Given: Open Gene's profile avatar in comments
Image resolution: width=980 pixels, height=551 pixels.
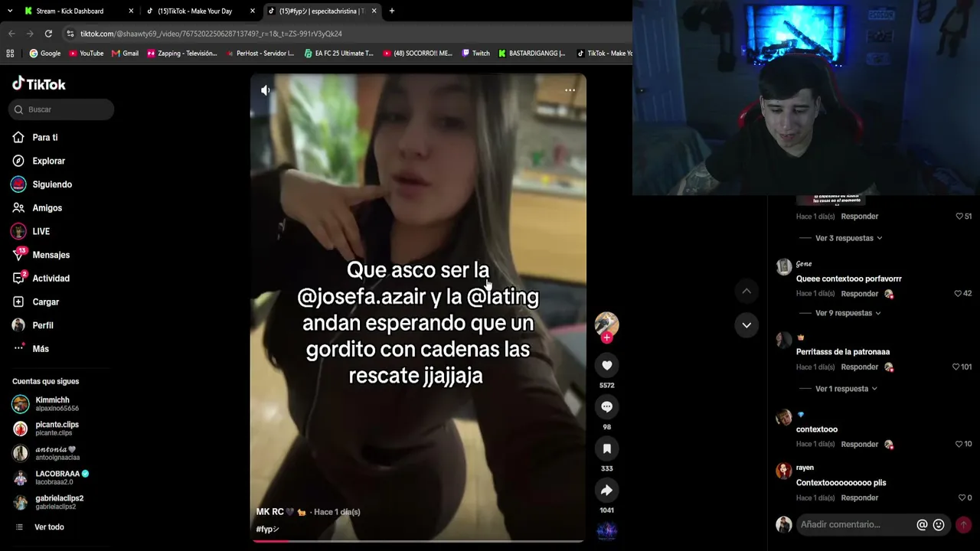Looking at the screenshot, I should tap(783, 266).
